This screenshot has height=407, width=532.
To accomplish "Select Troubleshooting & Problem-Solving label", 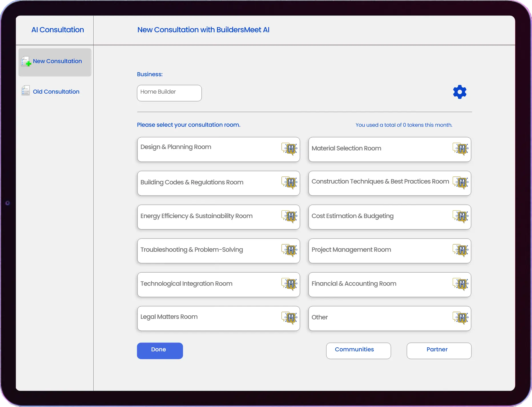I will pos(192,250).
